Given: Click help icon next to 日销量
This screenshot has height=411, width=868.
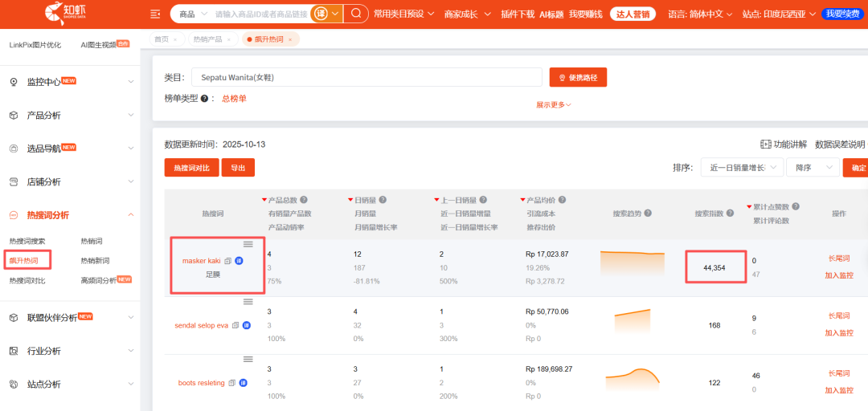Looking at the screenshot, I should [x=383, y=200].
